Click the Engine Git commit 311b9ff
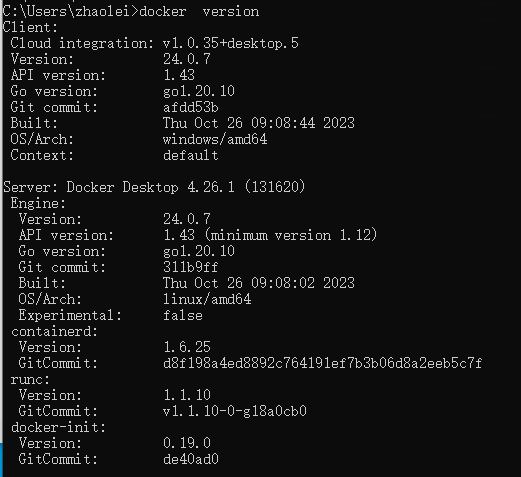The image size is (521, 477). point(191,267)
